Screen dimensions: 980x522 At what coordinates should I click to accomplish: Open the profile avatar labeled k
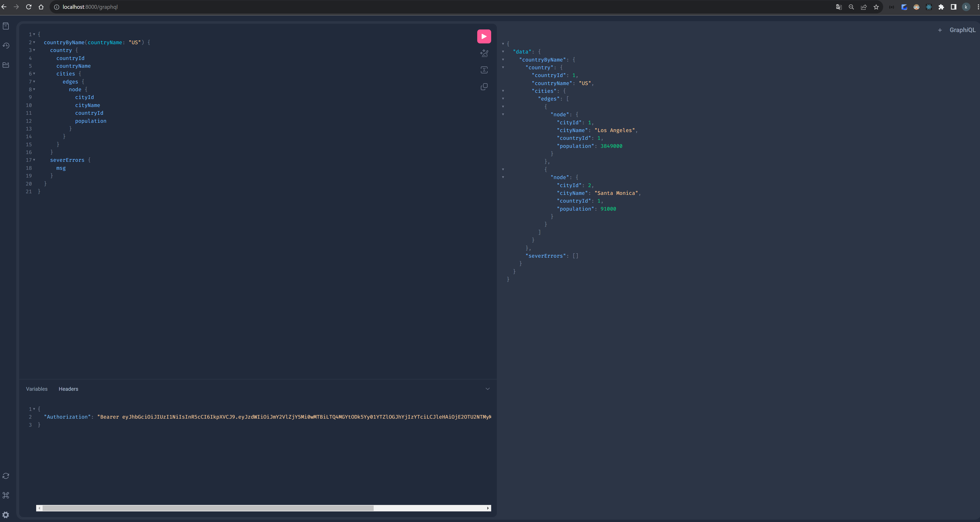[x=966, y=7]
